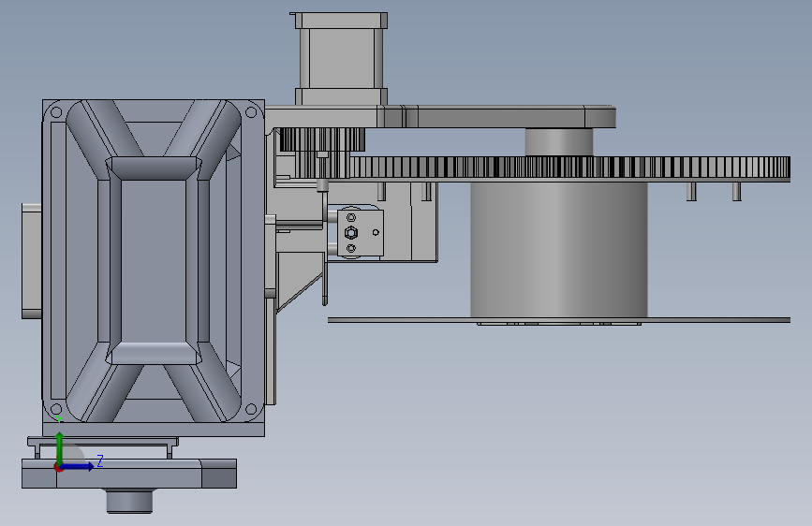Image resolution: width=812 pixels, height=526 pixels.
Task: Select the thin base plate under the cylinder
Action: [x=559, y=320]
